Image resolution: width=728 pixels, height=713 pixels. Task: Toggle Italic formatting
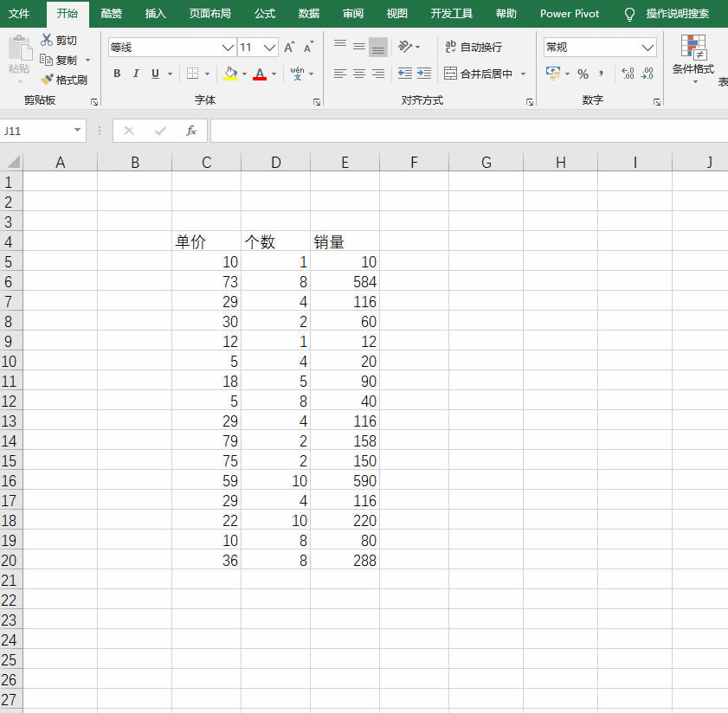(136, 74)
